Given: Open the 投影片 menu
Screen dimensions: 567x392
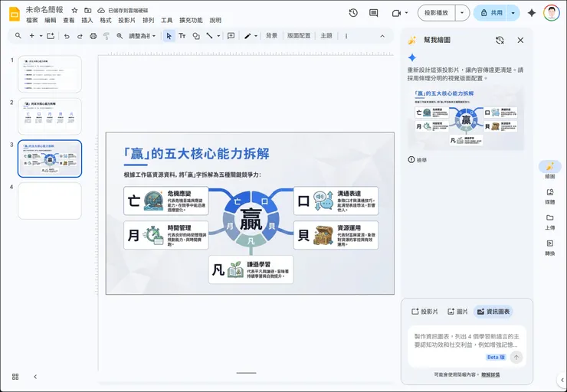Looking at the screenshot, I should pos(126,20).
